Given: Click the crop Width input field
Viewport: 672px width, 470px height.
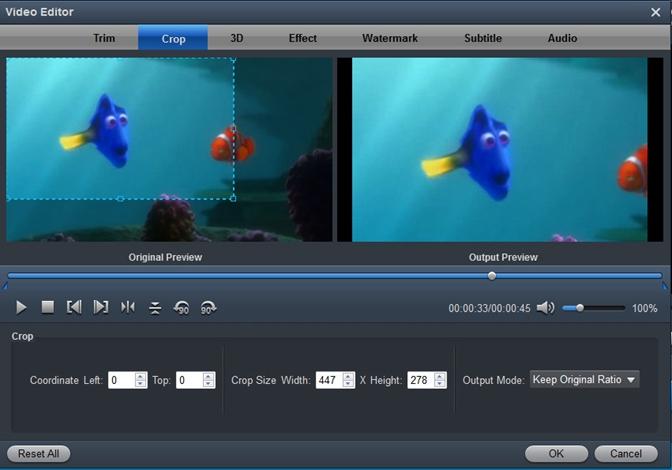Looking at the screenshot, I should (329, 380).
